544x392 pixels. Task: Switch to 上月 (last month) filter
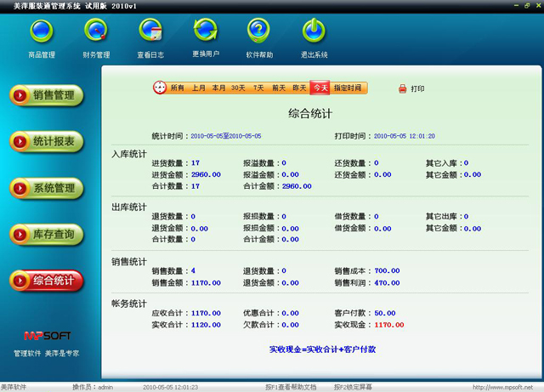pyautogui.click(x=198, y=88)
